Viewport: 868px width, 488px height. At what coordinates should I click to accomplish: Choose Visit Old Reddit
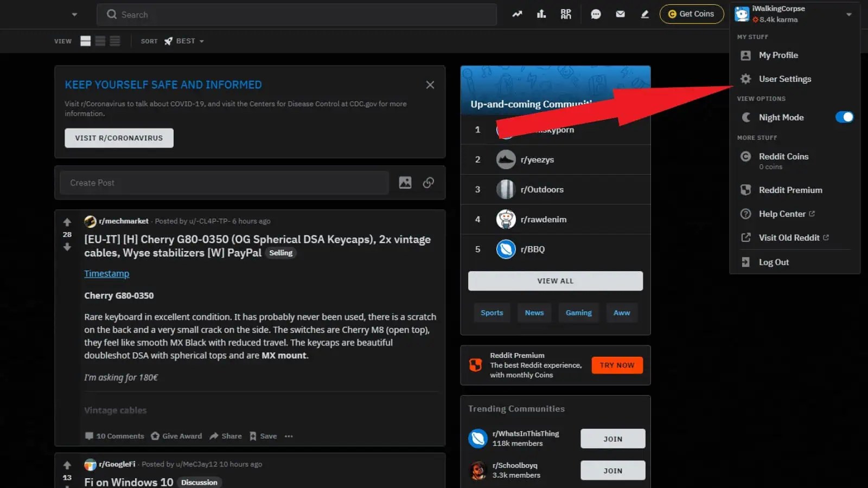[x=789, y=237]
